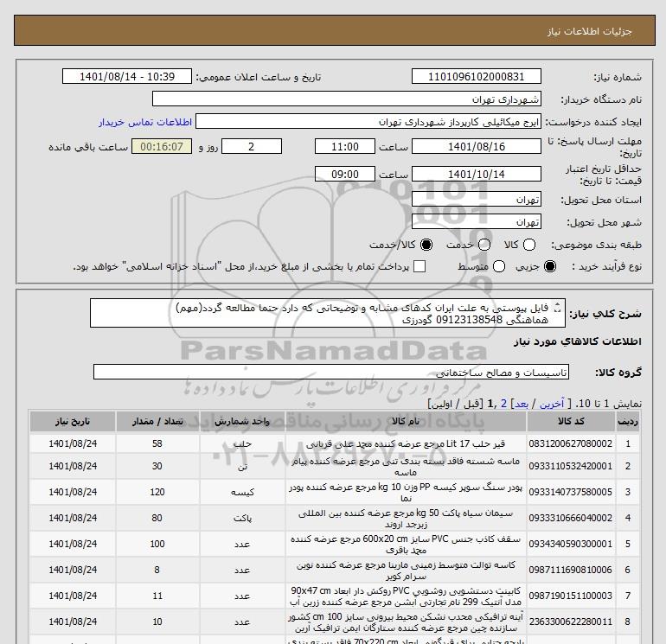Select item code 093331066604​0002
This screenshot has width=666, height=644.
click(571, 518)
